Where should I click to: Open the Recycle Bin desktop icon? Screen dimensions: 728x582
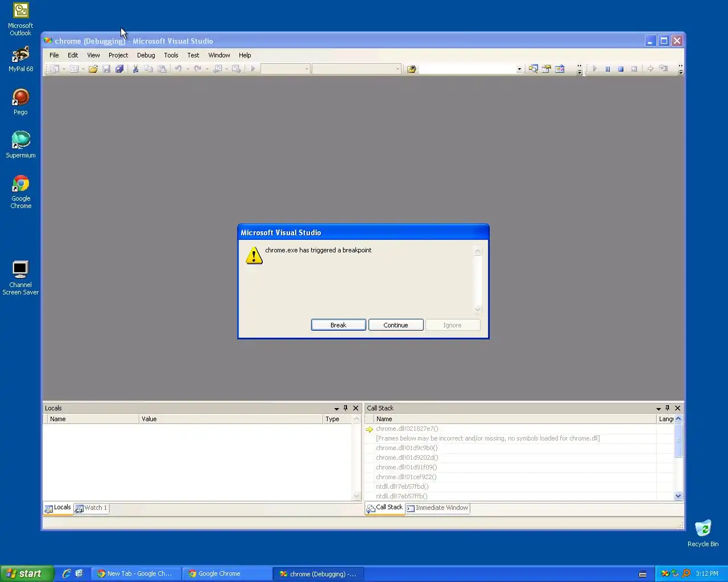[x=703, y=533]
